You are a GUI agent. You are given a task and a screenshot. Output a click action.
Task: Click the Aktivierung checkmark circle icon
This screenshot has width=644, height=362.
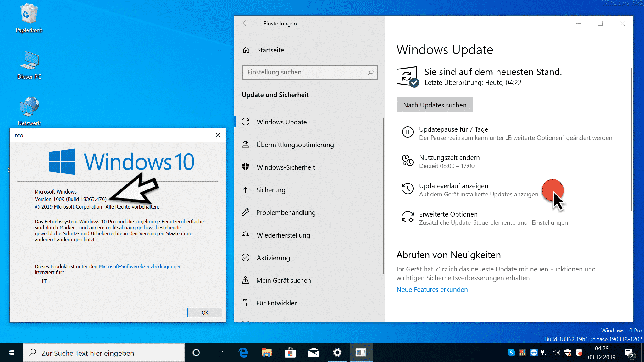click(246, 258)
